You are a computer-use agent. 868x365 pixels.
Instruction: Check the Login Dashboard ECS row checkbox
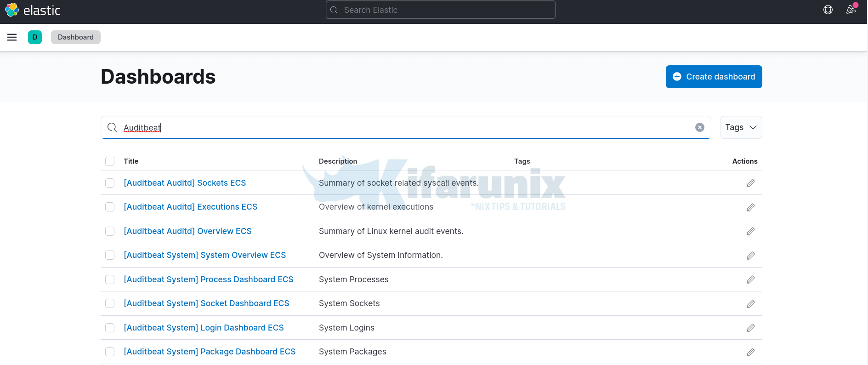point(110,328)
